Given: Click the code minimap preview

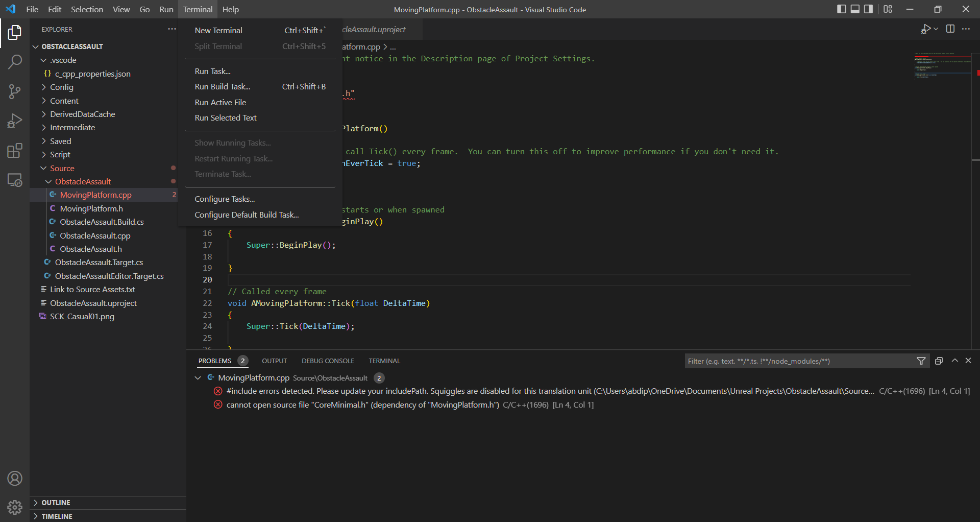Looking at the screenshot, I should pyautogui.click(x=942, y=66).
